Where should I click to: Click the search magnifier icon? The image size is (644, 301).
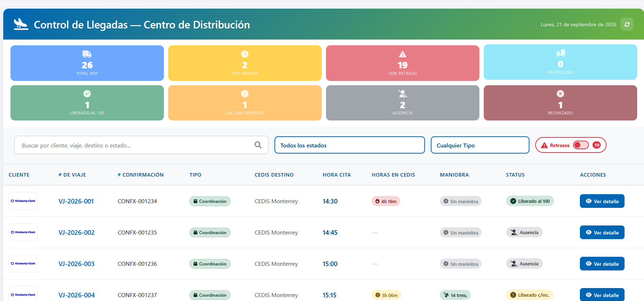point(258,145)
